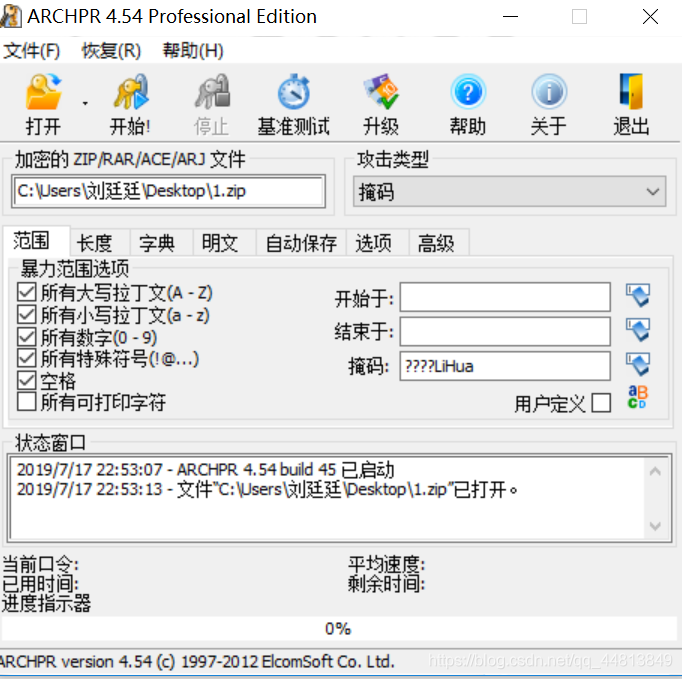The image size is (682, 679).
Task: Uncheck 所有大写拉丁文(A - Z) checkbox
Action: tap(27, 292)
